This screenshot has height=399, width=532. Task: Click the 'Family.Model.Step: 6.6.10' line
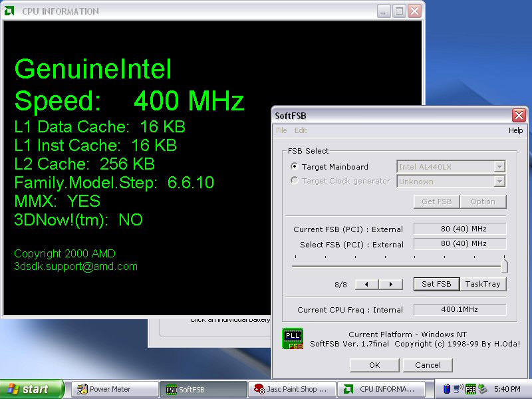point(114,182)
